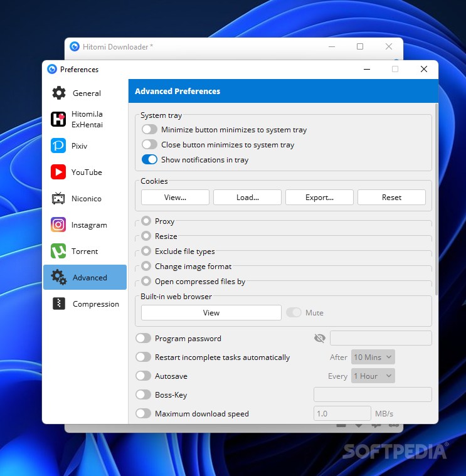Click the System tray group label

coord(161,115)
